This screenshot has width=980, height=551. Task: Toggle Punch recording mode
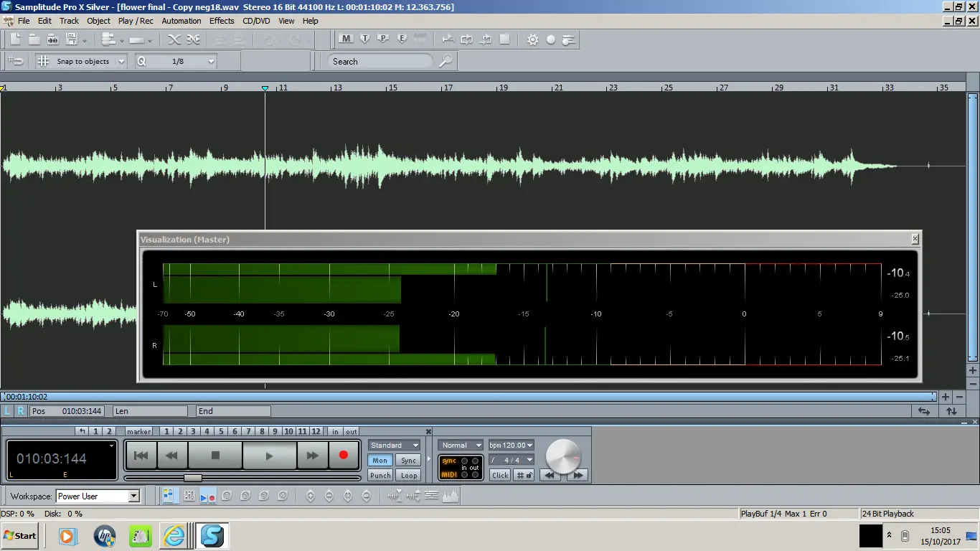(380, 476)
